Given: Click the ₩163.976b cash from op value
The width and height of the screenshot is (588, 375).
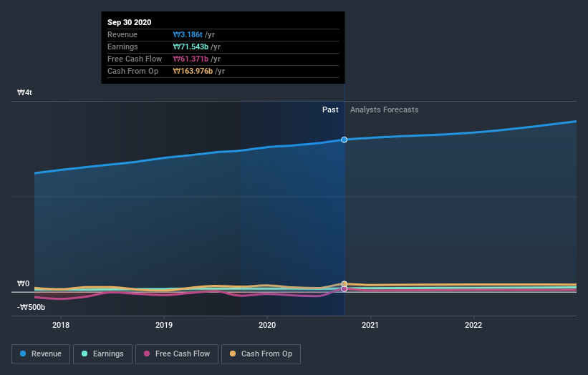Looking at the screenshot, I should pos(193,71).
